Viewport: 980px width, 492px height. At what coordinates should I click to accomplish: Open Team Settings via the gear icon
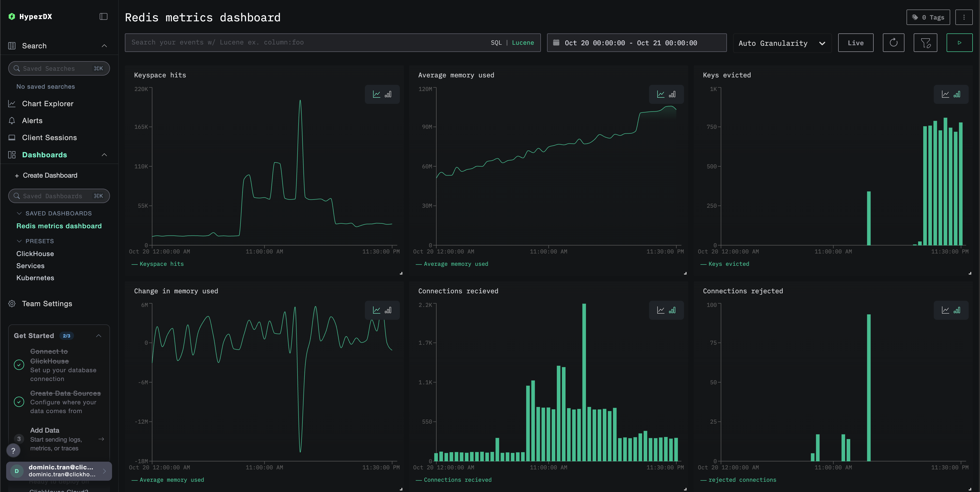coord(12,303)
